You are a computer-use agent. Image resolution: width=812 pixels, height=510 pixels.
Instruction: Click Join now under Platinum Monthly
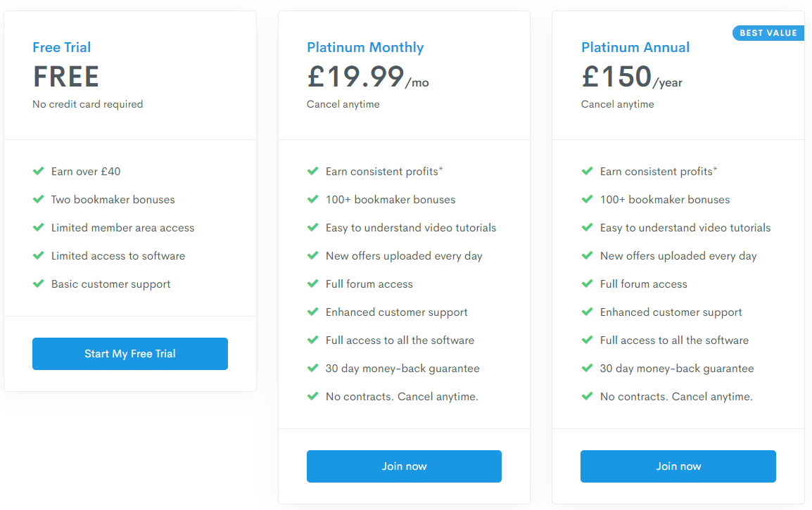click(404, 466)
